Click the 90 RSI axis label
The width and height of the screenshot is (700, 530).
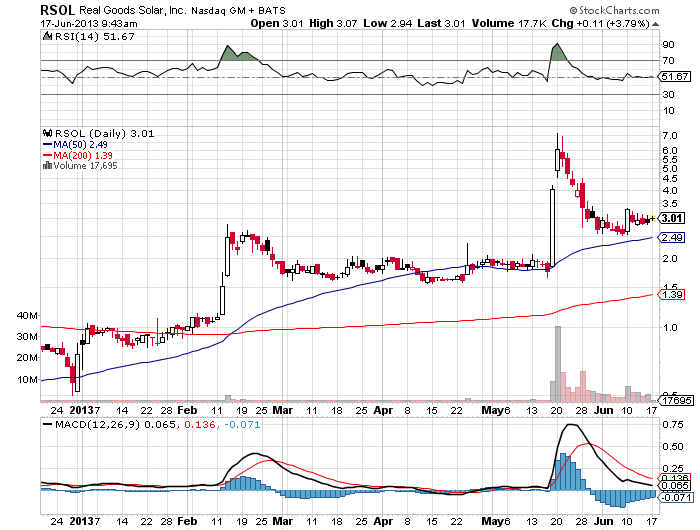pos(669,45)
